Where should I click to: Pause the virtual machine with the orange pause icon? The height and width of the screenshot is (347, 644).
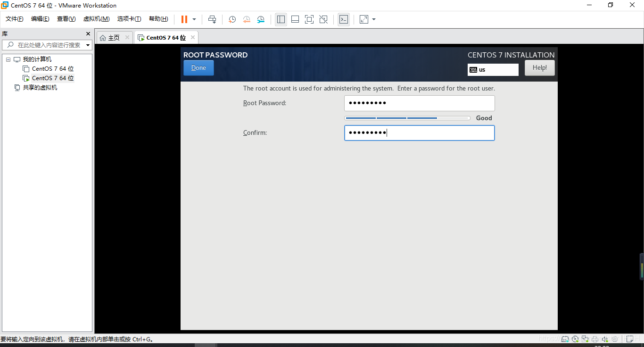pos(184,19)
